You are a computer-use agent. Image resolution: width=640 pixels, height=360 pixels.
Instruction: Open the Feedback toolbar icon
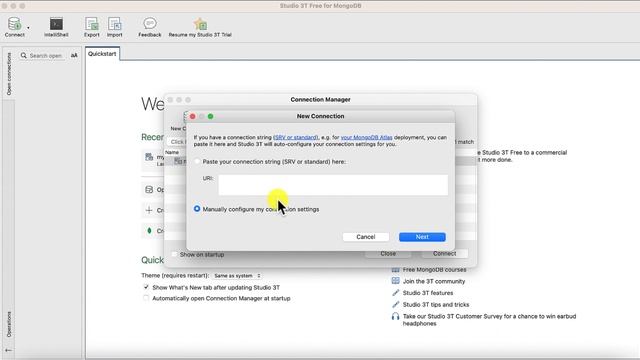[150, 27]
